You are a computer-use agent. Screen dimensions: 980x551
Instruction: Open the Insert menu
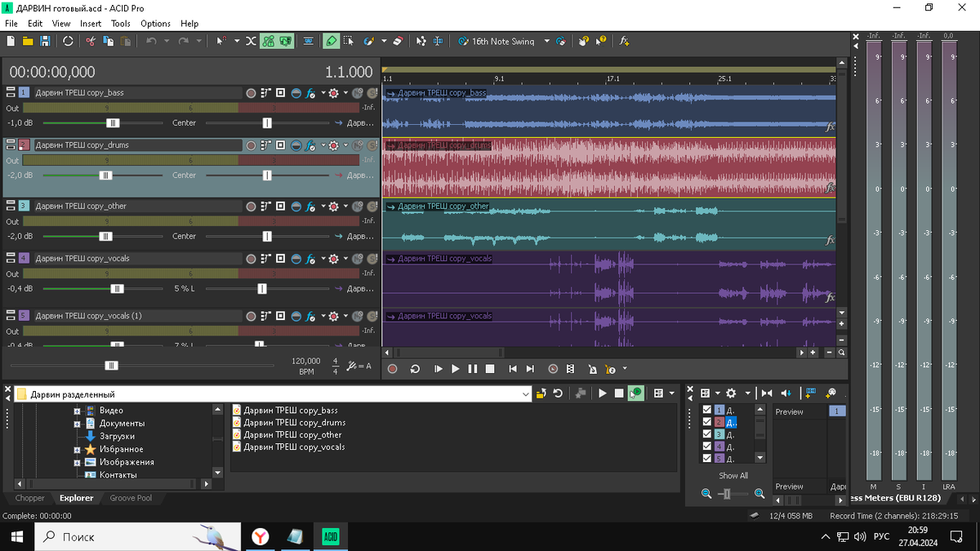coord(91,24)
